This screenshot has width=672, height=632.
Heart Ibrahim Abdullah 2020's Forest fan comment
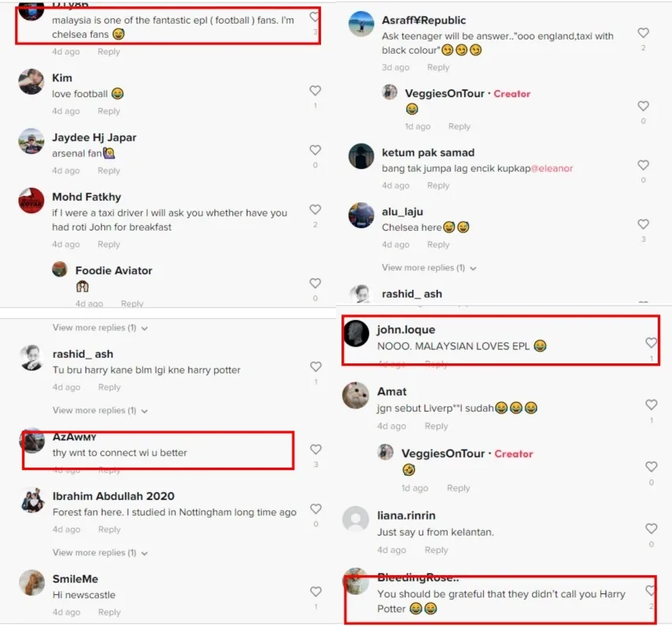pyautogui.click(x=316, y=509)
